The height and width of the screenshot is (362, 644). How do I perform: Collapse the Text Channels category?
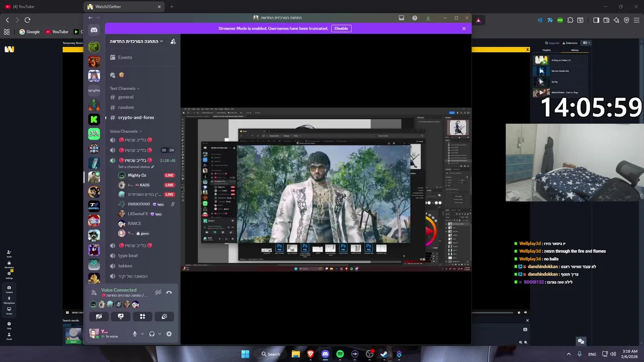[x=124, y=88]
